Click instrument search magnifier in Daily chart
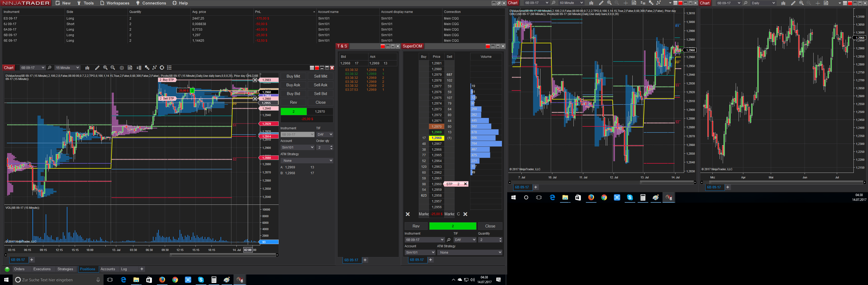The width and height of the screenshot is (868, 285). point(746,3)
